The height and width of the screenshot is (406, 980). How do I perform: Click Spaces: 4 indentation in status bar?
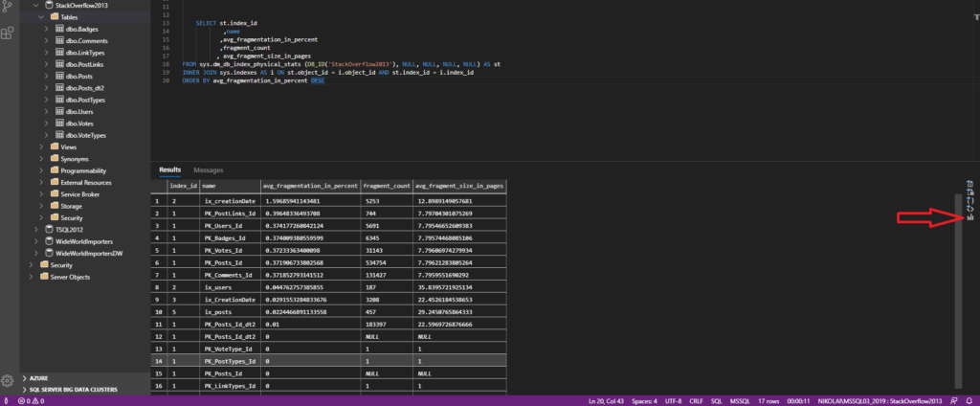click(x=645, y=400)
